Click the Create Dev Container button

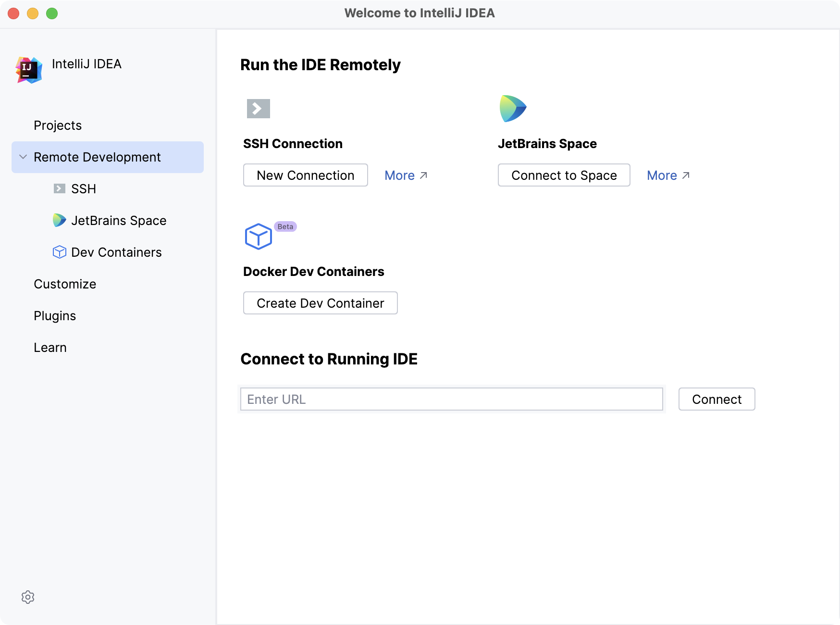(321, 303)
